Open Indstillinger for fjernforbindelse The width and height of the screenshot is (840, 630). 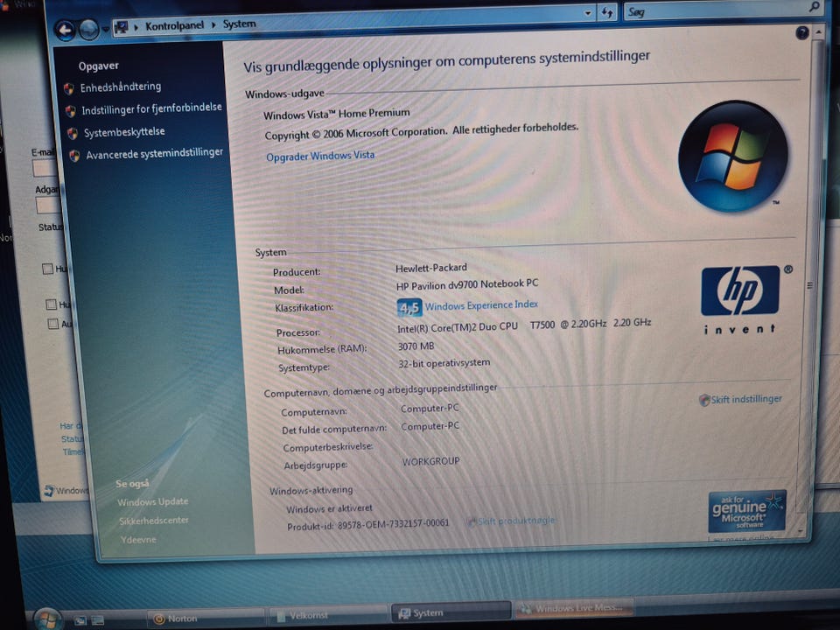(151, 108)
